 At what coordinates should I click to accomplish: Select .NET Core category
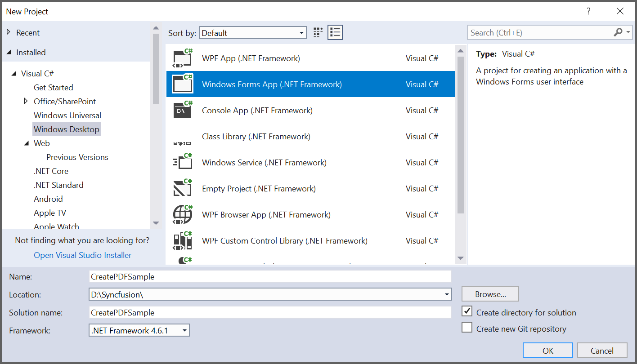point(51,171)
